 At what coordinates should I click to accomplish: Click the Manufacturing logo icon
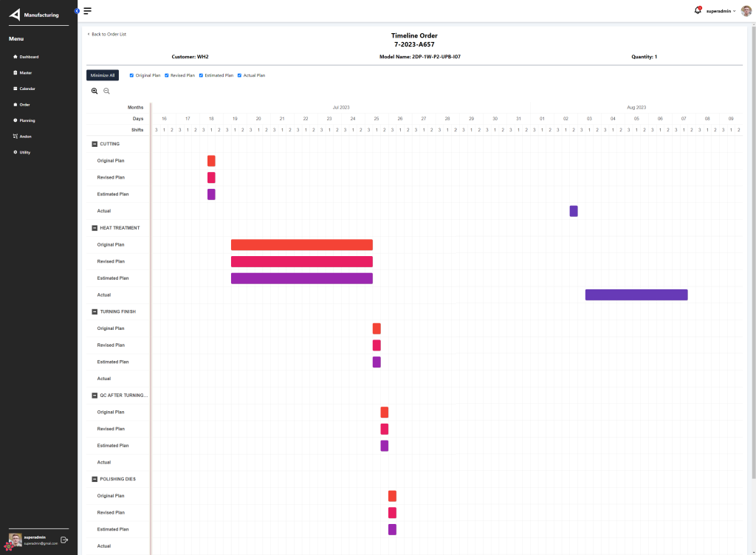[x=15, y=15]
